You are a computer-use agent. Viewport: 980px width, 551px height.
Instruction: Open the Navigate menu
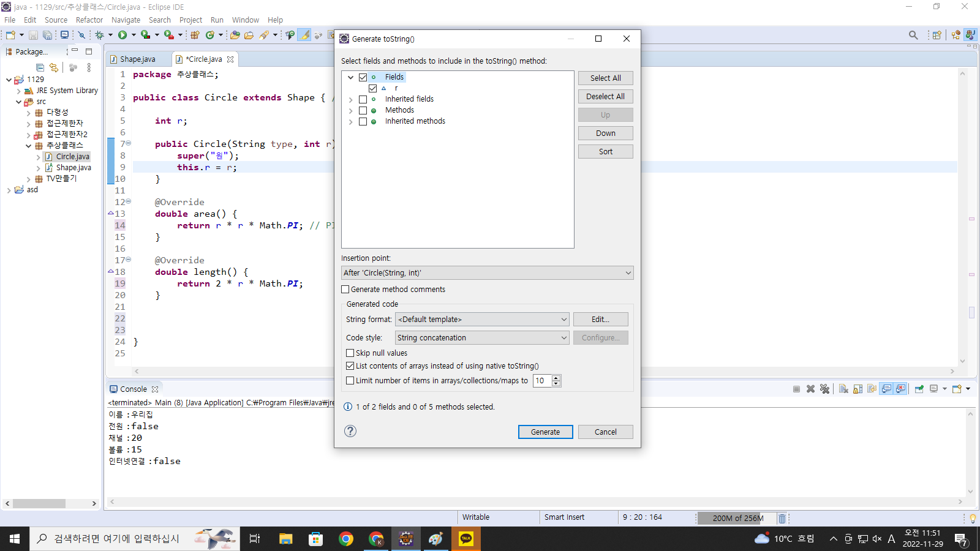pos(126,20)
